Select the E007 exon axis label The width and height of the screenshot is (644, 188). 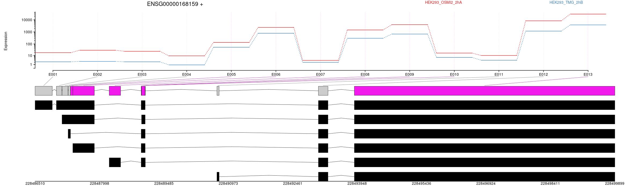coord(320,74)
